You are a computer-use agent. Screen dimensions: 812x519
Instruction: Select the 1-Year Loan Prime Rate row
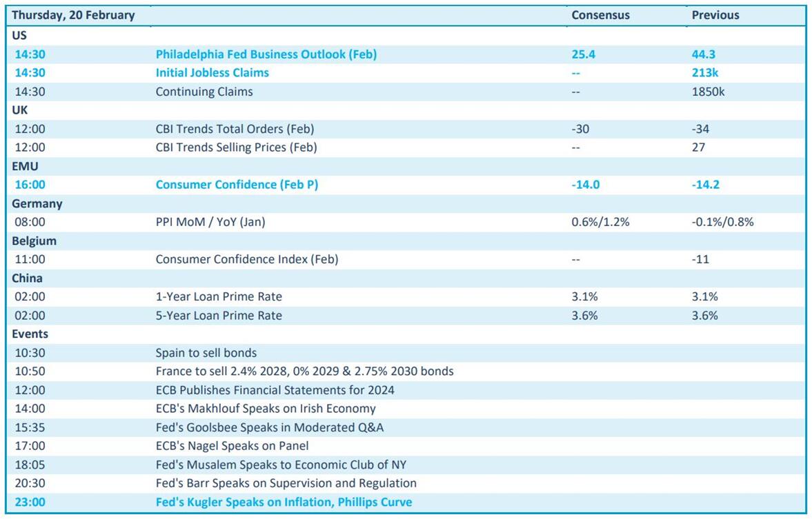click(219, 297)
